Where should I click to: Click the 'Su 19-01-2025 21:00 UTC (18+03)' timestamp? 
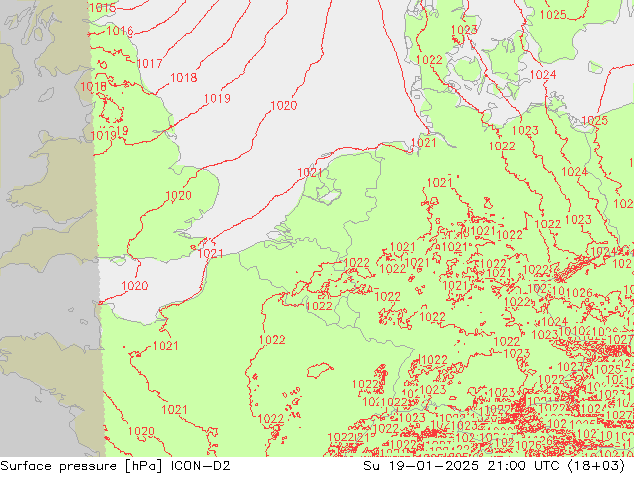click(494, 466)
